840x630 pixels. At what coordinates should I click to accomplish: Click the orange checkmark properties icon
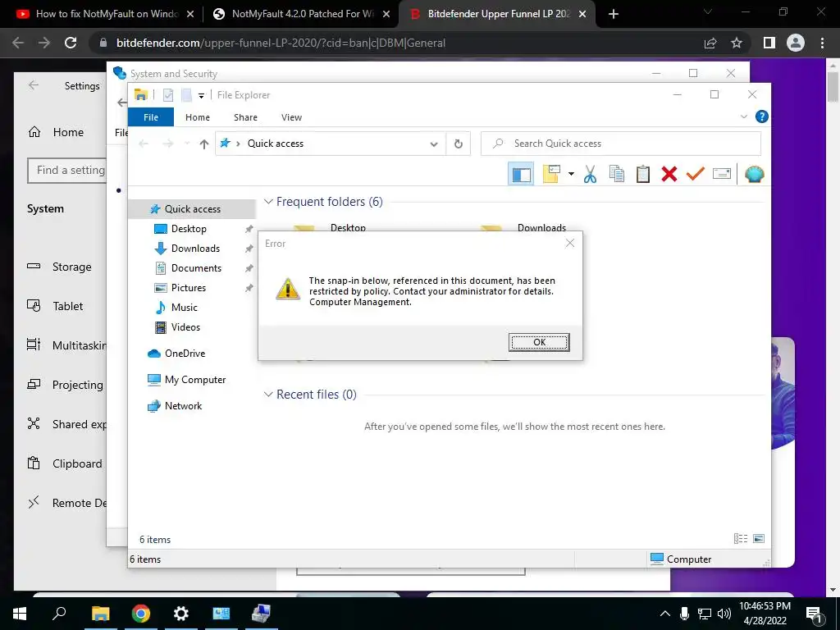pos(696,174)
